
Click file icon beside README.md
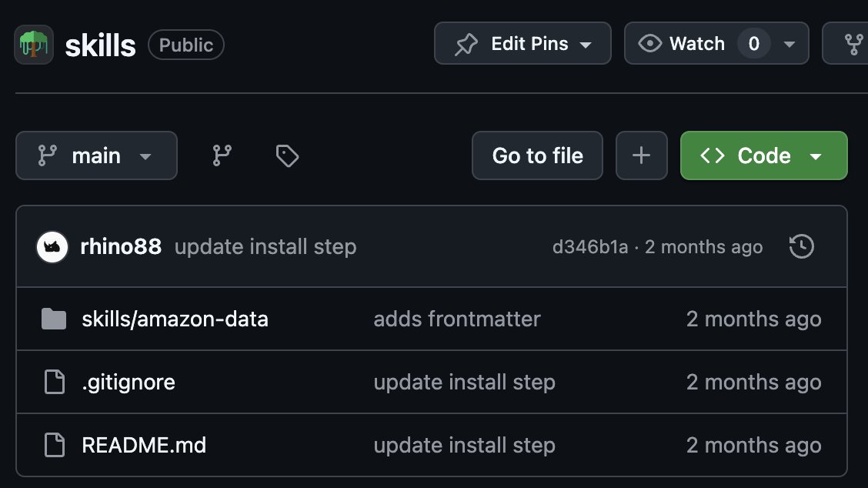pyautogui.click(x=54, y=445)
